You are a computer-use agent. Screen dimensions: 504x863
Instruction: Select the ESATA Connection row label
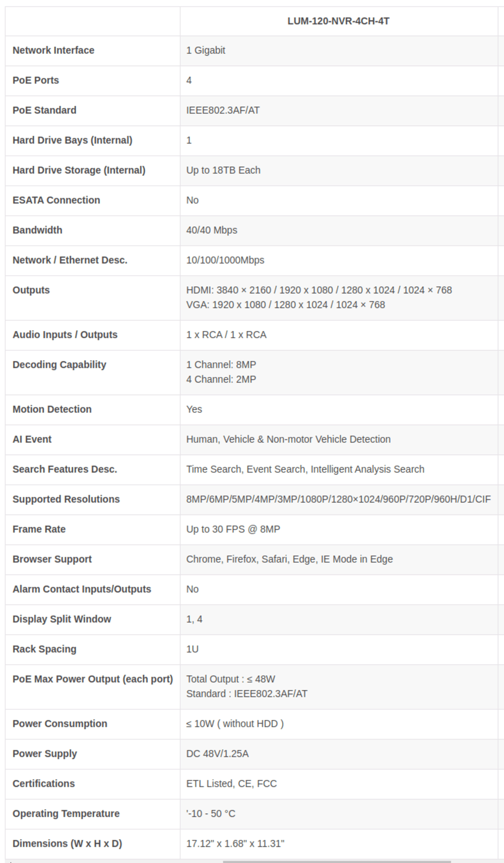coord(56,200)
